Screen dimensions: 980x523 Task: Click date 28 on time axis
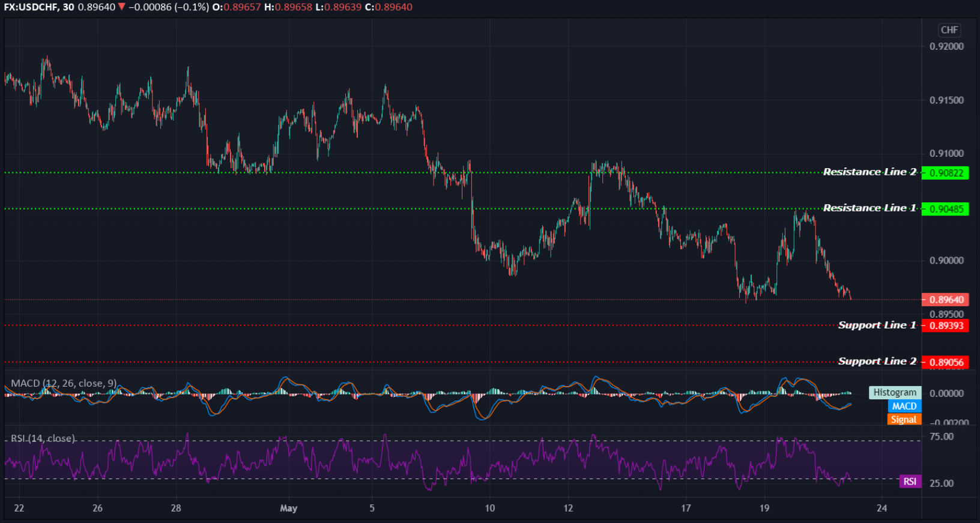pos(176,508)
